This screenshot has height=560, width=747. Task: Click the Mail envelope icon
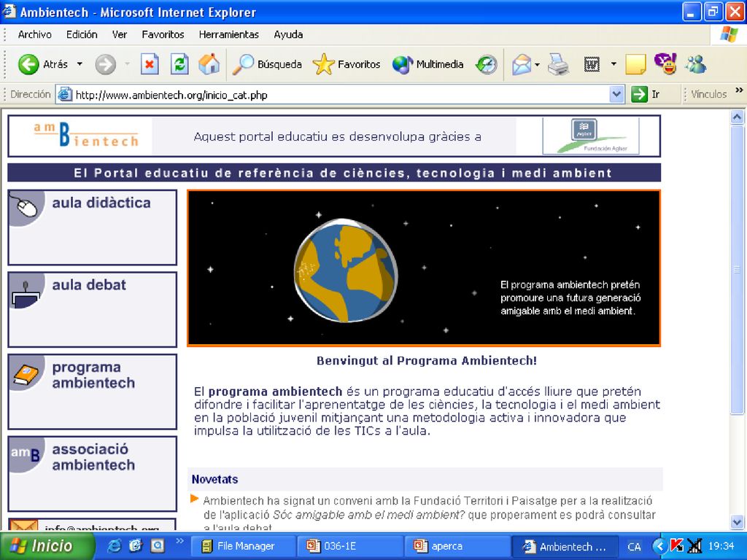[x=521, y=64]
